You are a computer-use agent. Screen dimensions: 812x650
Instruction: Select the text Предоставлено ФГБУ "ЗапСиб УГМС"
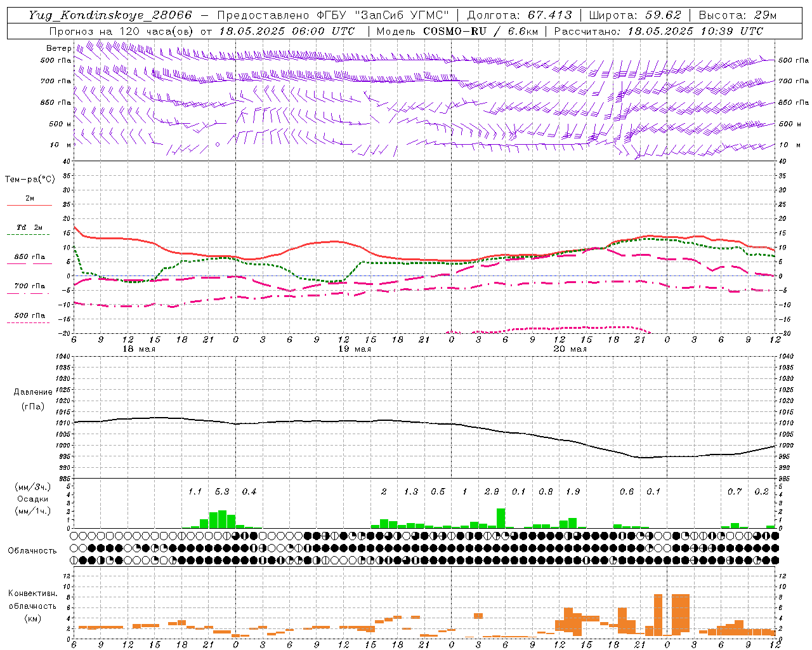point(332,15)
